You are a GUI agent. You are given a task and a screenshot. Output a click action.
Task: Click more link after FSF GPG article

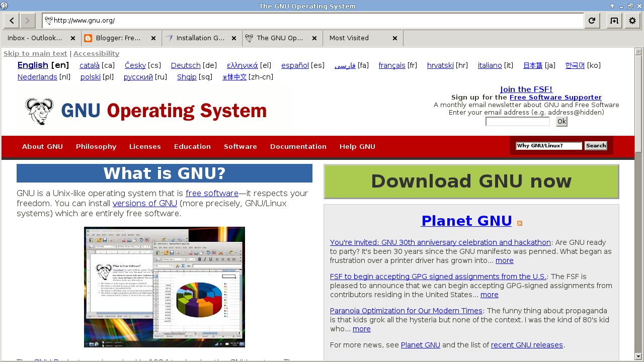(490, 295)
